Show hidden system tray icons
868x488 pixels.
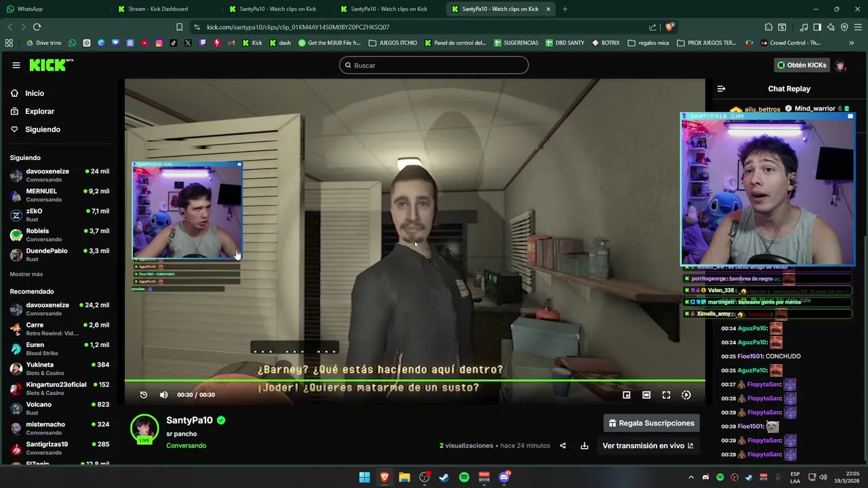click(x=691, y=477)
